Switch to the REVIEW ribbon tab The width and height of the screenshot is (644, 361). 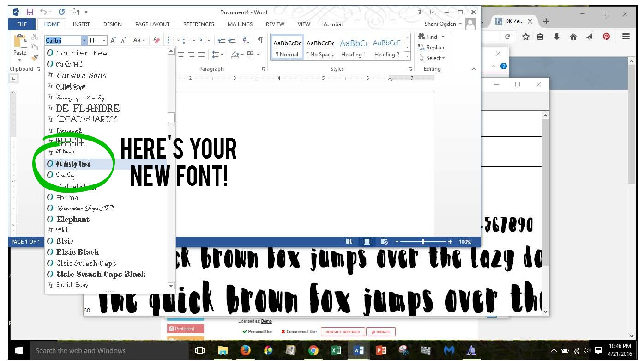click(x=275, y=24)
